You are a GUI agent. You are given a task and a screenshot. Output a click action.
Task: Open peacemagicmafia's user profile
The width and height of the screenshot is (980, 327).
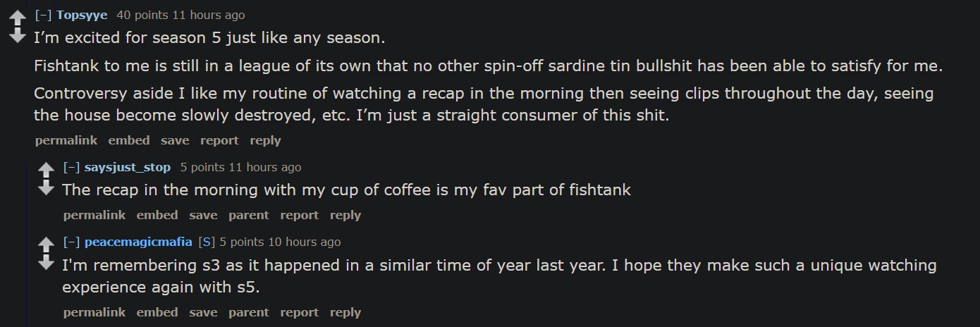[x=138, y=242]
